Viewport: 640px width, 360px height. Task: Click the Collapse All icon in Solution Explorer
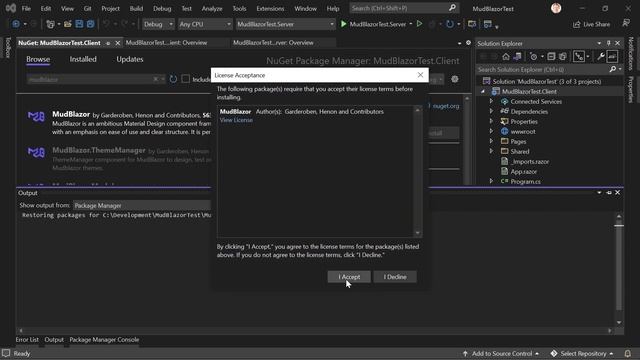pyautogui.click(x=551, y=56)
